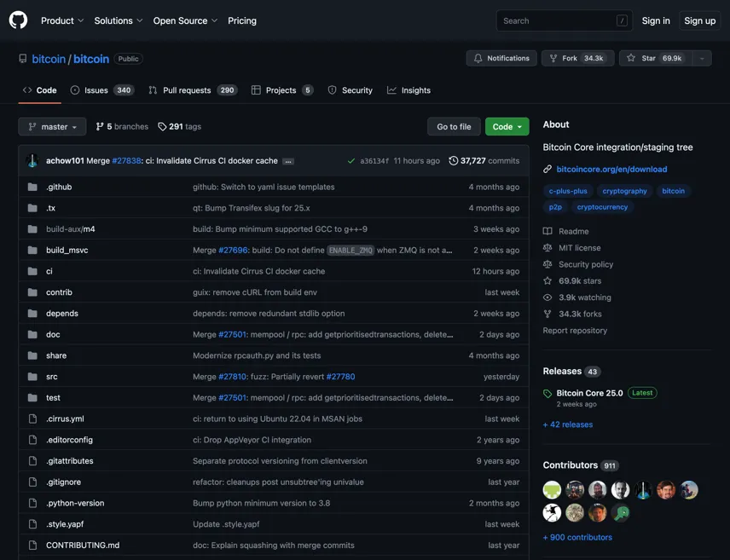The height and width of the screenshot is (560, 730).
Task: Click the green check status icon
Action: point(351,161)
